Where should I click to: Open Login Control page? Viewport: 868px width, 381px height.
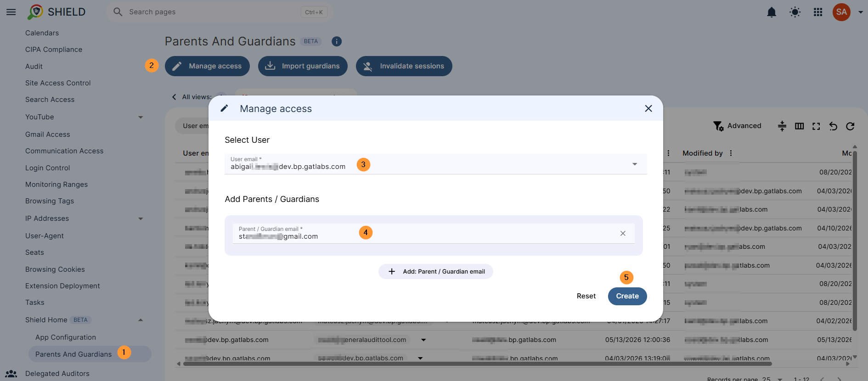pos(48,168)
